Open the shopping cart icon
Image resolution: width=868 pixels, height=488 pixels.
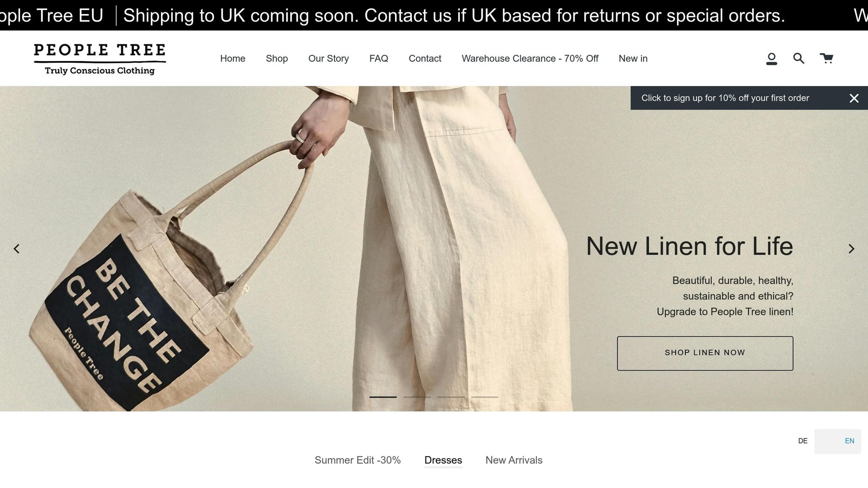tap(826, 58)
